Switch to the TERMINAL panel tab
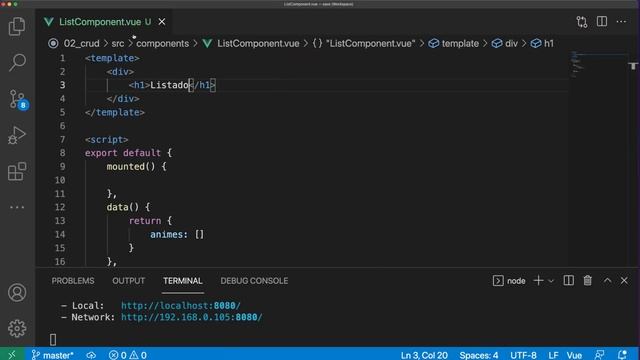This screenshot has width=640, height=360. coord(182,281)
